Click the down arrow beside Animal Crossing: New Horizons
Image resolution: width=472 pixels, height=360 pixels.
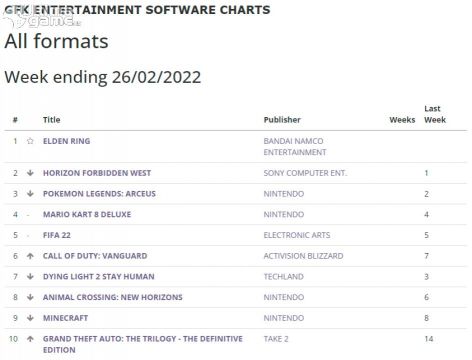click(30, 297)
